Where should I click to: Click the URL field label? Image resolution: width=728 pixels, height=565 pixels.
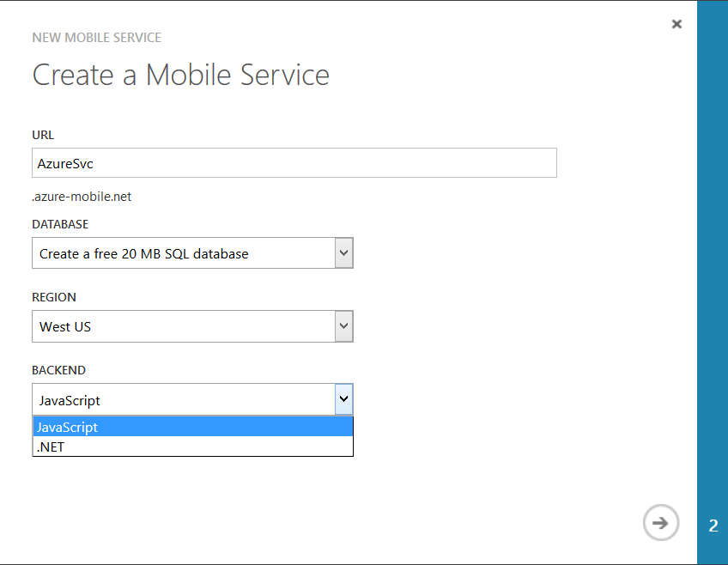pos(43,135)
